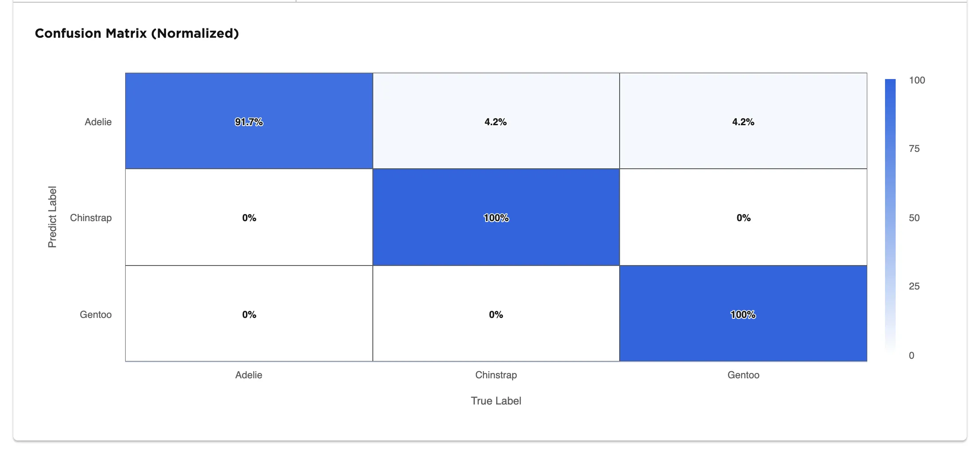The image size is (980, 452).
Task: Select the 4.2% cell for true Chinstrap
Action: pyautogui.click(x=496, y=121)
